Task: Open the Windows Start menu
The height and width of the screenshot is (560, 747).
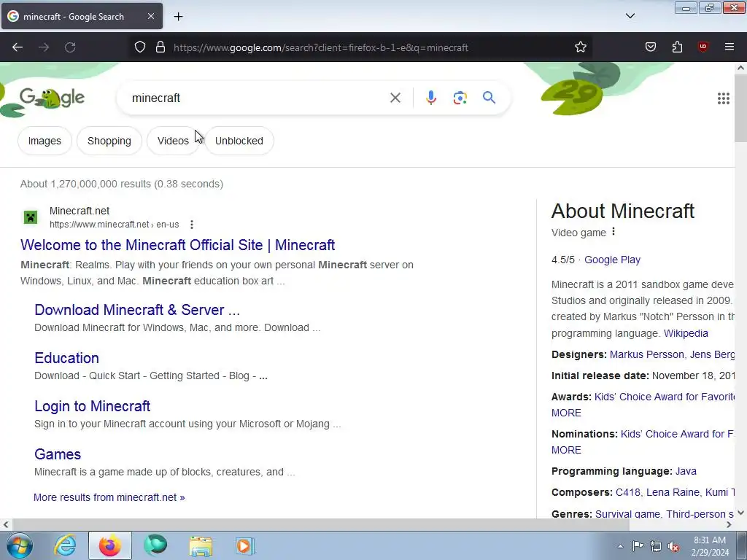Action: (x=20, y=545)
